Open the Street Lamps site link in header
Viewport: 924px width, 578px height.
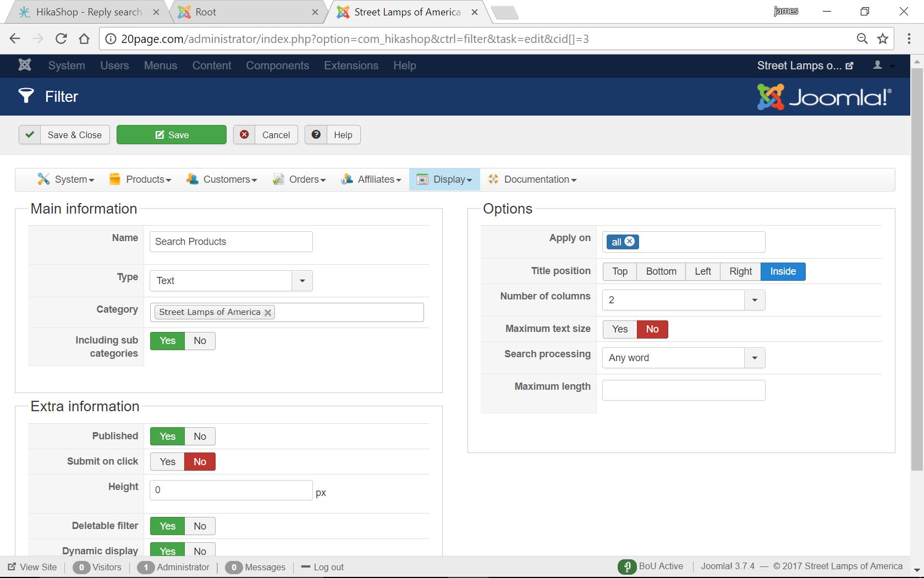[805, 66]
